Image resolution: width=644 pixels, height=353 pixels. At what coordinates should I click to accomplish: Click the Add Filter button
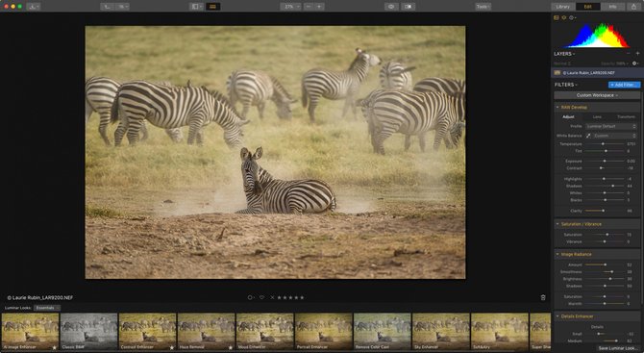click(624, 85)
